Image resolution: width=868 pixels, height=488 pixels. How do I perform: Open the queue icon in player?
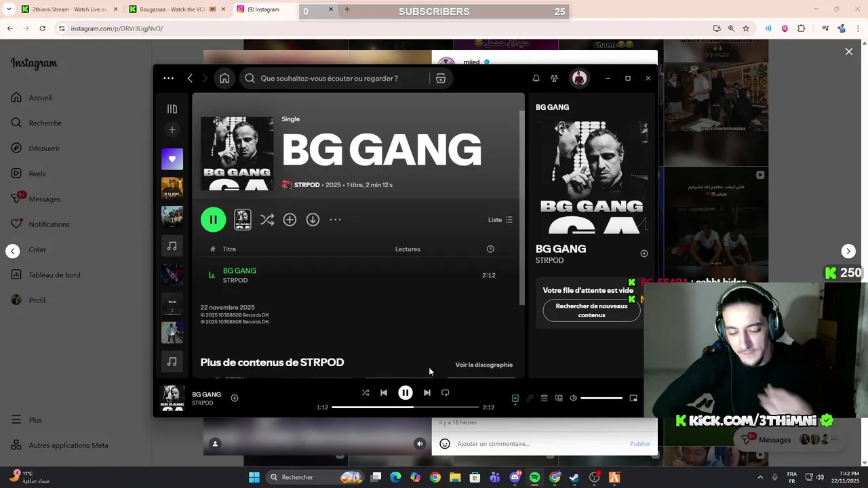(544, 399)
